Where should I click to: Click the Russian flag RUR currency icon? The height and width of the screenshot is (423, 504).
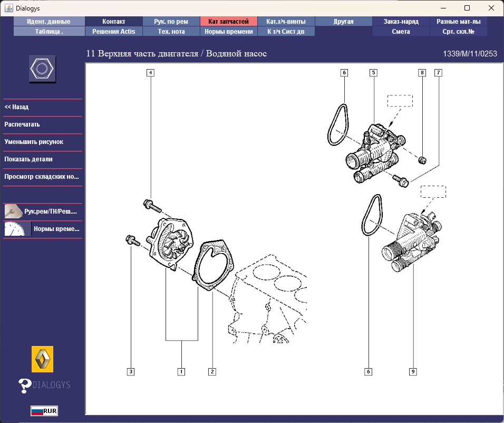click(x=44, y=411)
